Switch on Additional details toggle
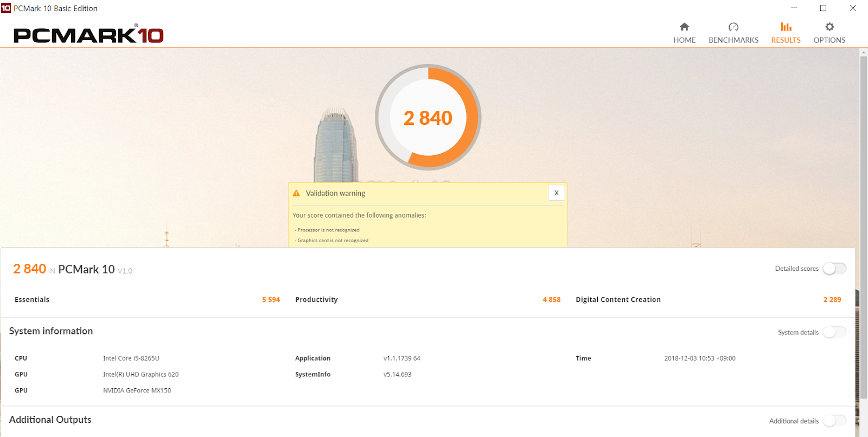 click(x=834, y=421)
